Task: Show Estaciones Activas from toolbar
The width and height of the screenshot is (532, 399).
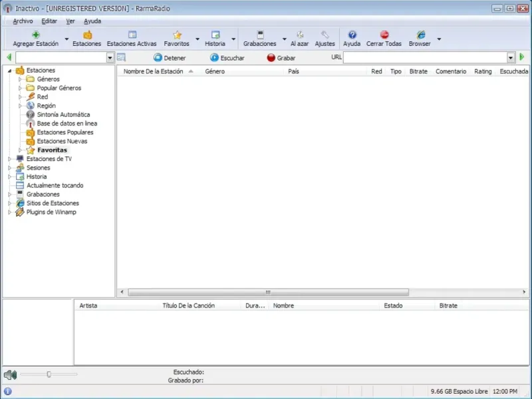Action: 132,39
